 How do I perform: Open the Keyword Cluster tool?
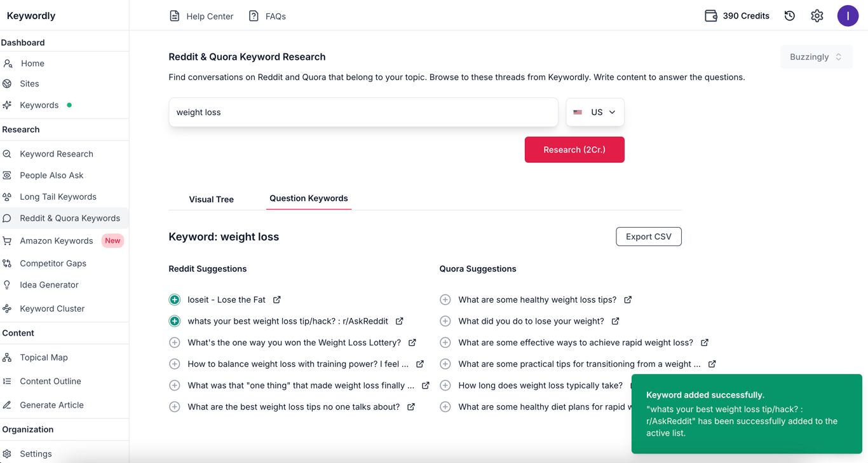[50, 308]
